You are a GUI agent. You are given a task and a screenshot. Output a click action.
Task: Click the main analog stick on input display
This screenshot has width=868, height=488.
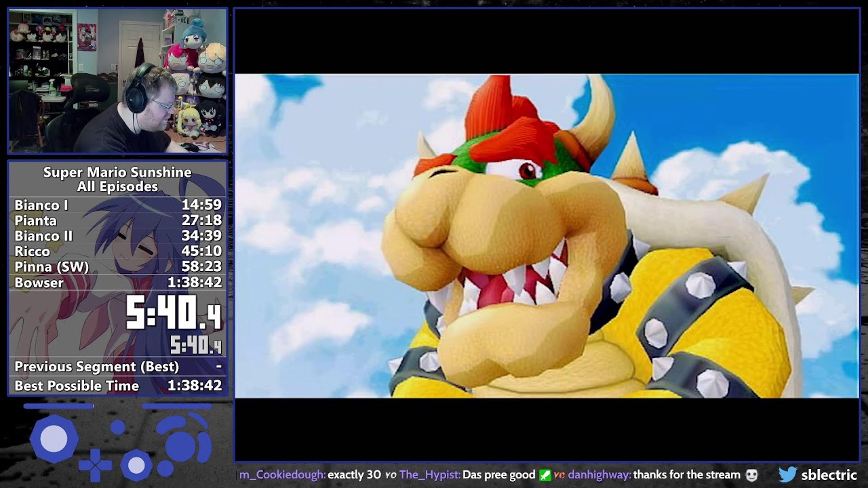pyautogui.click(x=54, y=439)
